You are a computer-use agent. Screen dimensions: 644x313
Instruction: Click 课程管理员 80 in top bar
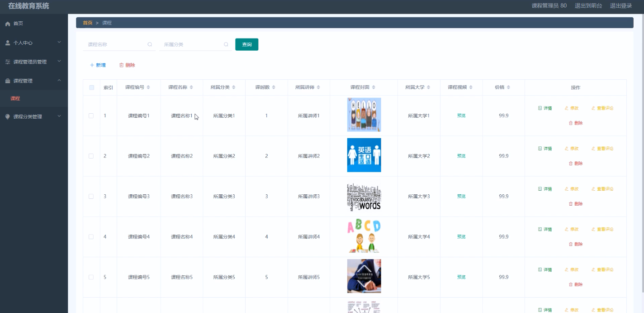click(x=549, y=6)
